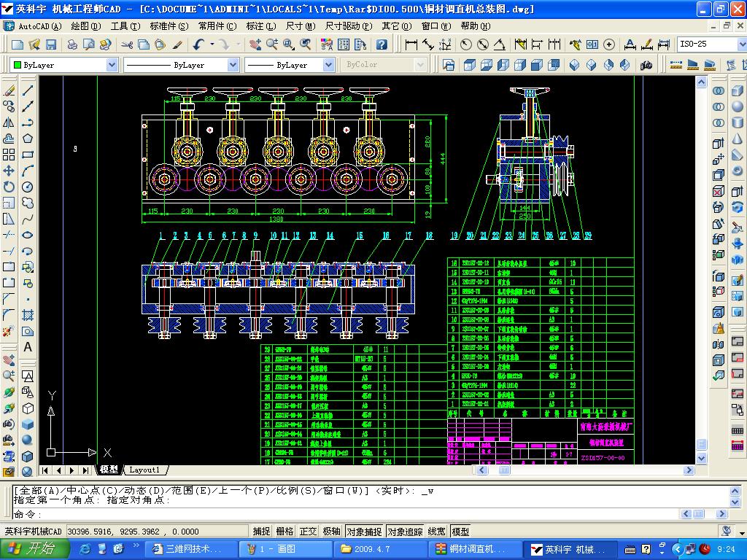Select the Rotate modify tool
The height and width of the screenshot is (560, 747).
(9, 187)
